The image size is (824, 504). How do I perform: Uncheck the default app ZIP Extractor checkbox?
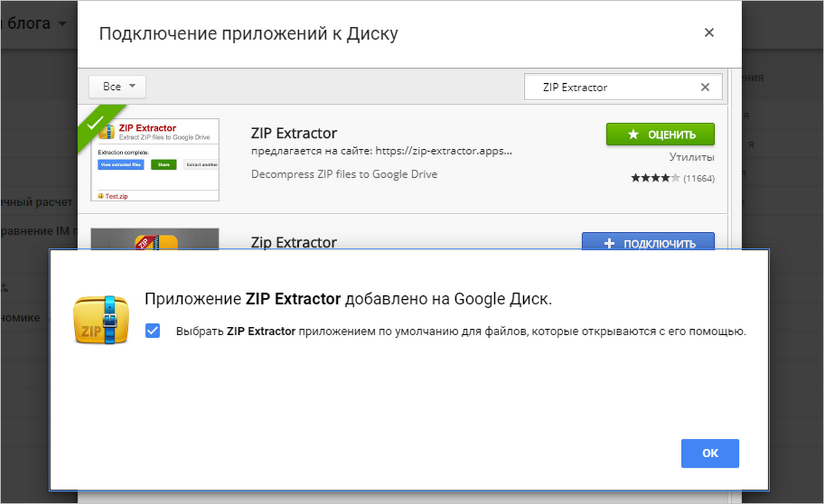click(x=152, y=331)
